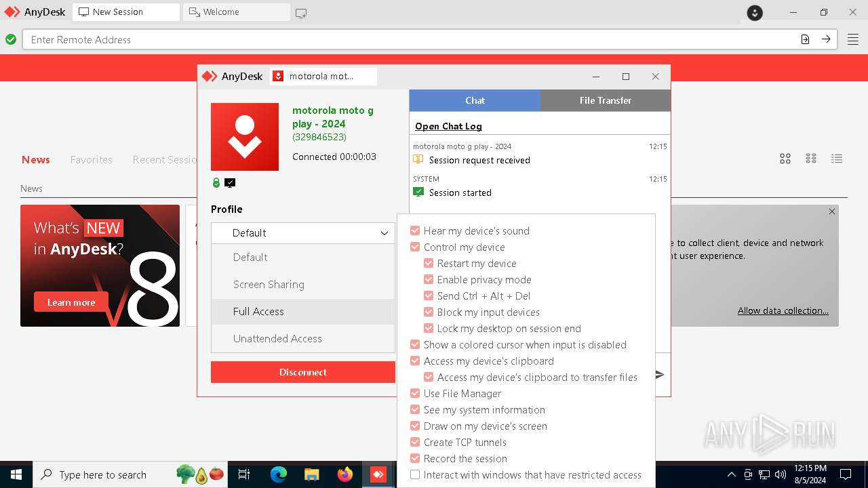This screenshot has height=488, width=868.
Task: Toggle clipboard to transfer files permission
Action: (x=429, y=377)
